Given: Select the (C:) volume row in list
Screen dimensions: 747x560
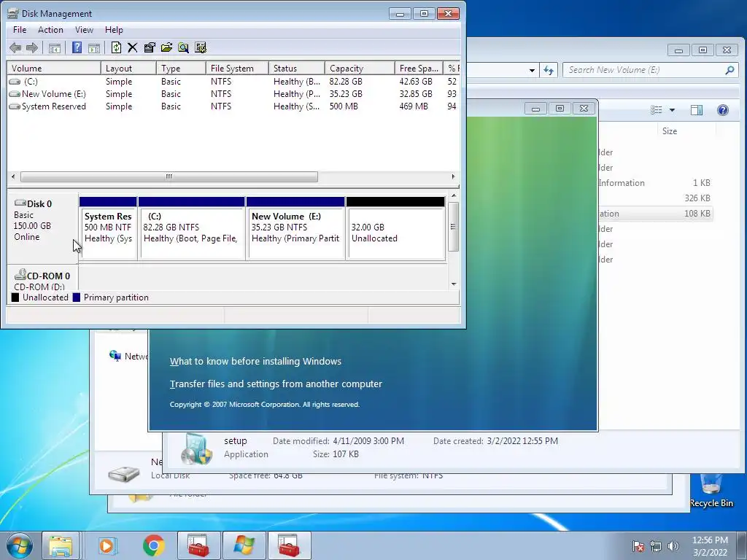Looking at the screenshot, I should [x=233, y=82].
